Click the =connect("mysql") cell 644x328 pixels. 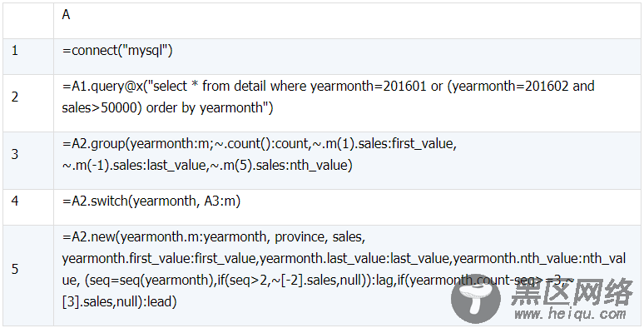348,57
